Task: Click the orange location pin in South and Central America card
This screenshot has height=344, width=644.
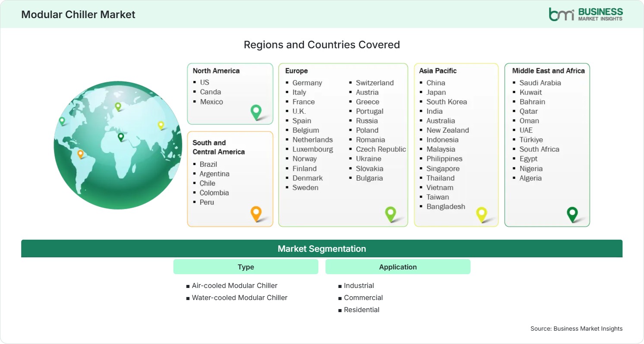Action: click(x=256, y=214)
